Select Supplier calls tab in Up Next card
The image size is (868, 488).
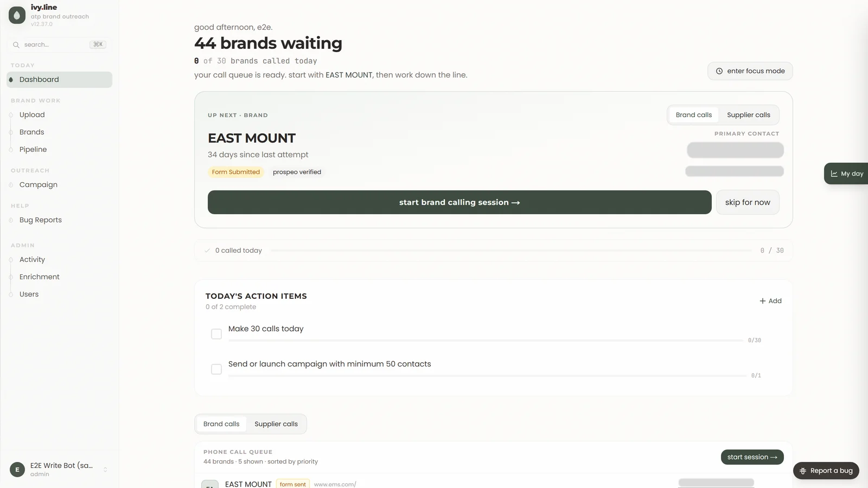pyautogui.click(x=749, y=115)
